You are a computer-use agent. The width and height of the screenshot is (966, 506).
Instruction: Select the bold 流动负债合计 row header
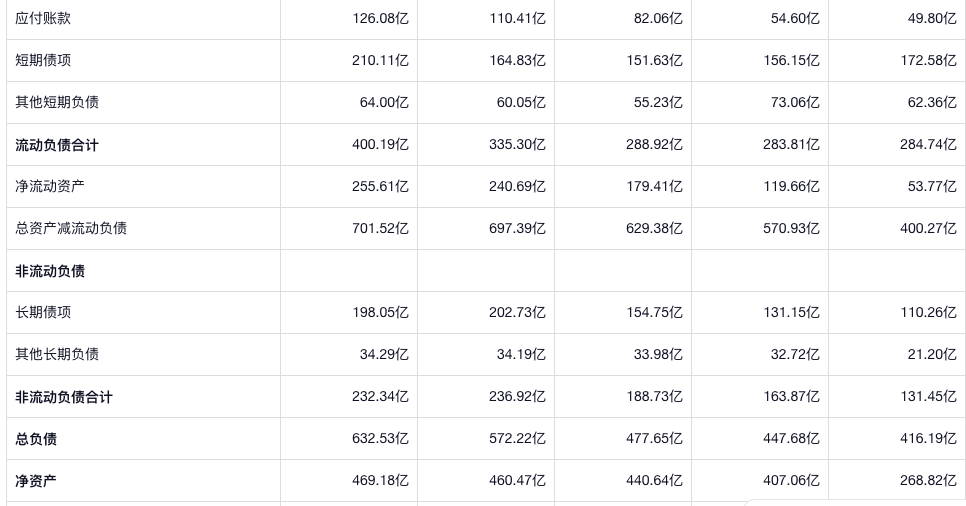[x=57, y=145]
